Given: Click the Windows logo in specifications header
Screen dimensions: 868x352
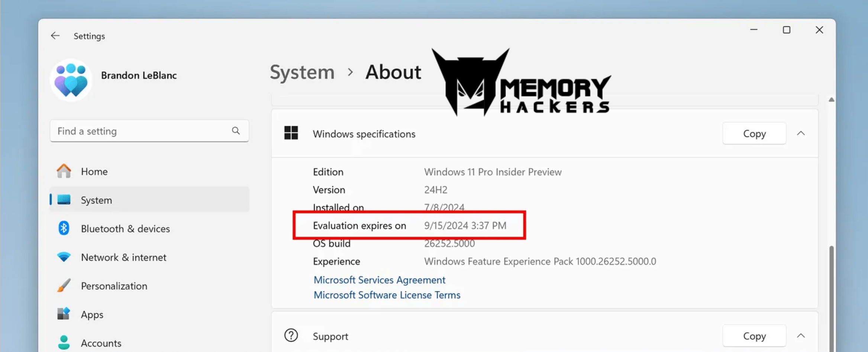Looking at the screenshot, I should tap(291, 133).
